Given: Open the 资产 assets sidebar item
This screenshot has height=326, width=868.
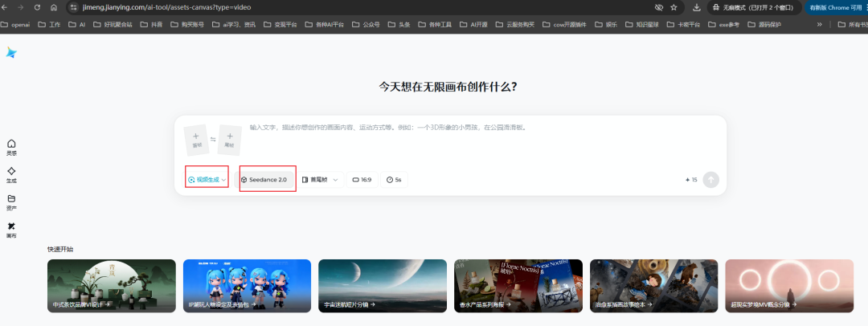Looking at the screenshot, I should 11,202.
